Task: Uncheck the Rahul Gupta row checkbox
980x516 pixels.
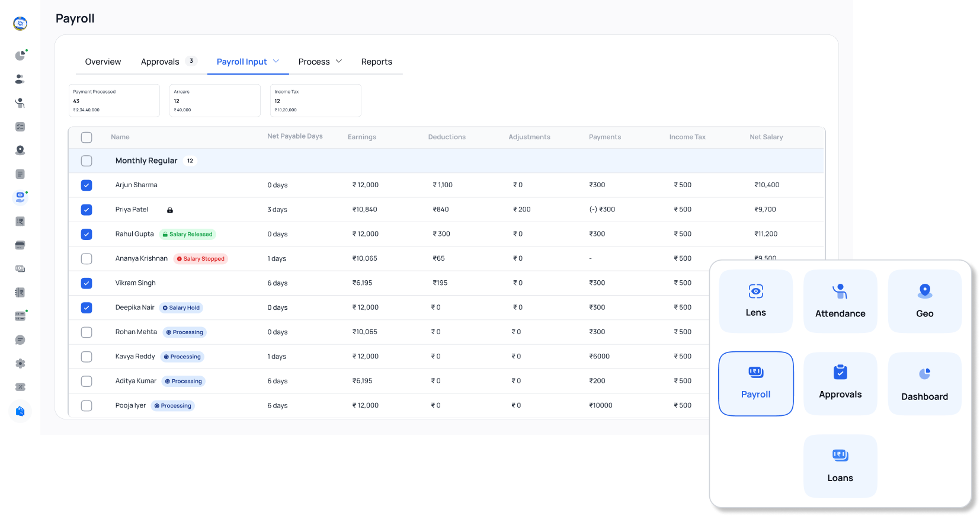Action: [87, 234]
